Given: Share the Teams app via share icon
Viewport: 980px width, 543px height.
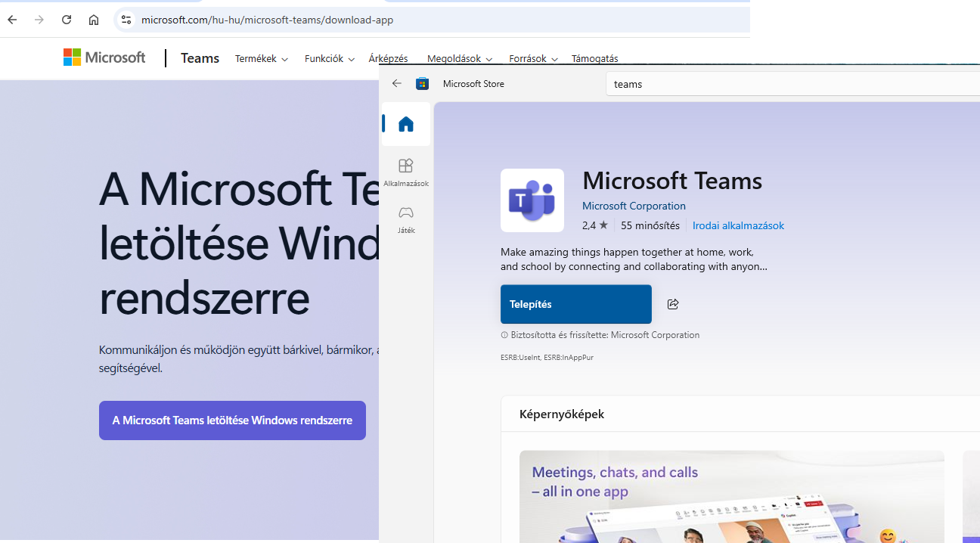Looking at the screenshot, I should point(673,304).
